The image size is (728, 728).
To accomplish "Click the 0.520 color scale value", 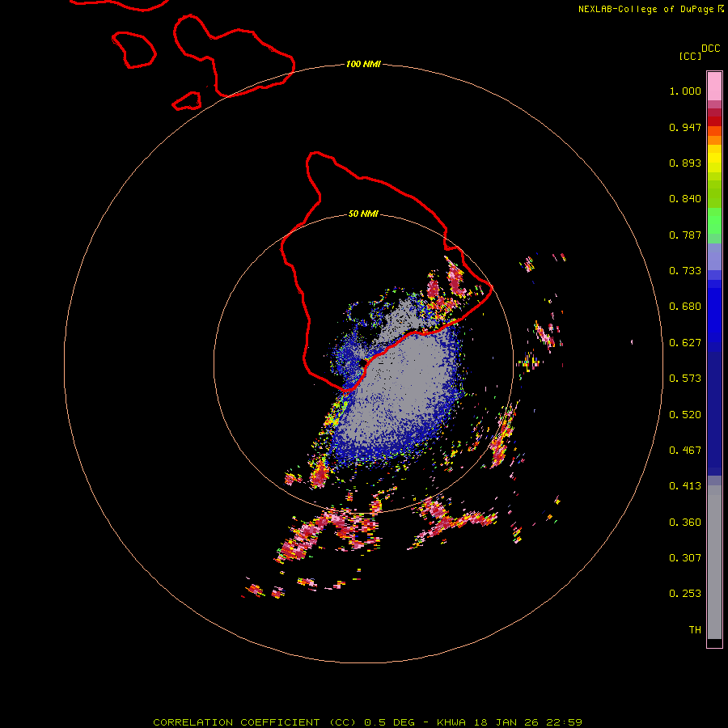I will 685,415.
